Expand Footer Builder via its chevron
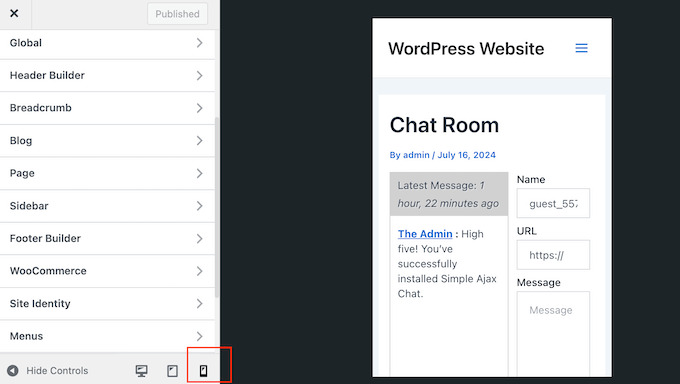680x384 pixels. 199,239
